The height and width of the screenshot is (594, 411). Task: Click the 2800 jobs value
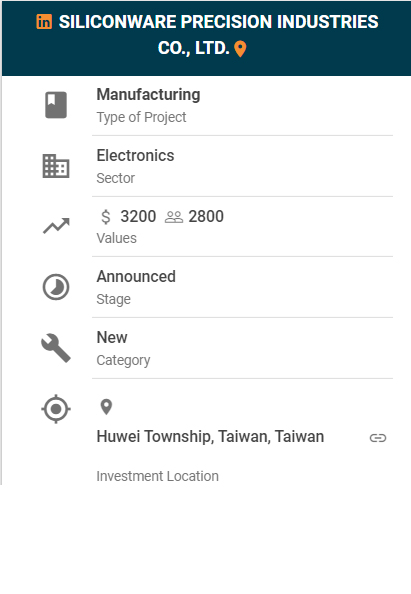[206, 217]
